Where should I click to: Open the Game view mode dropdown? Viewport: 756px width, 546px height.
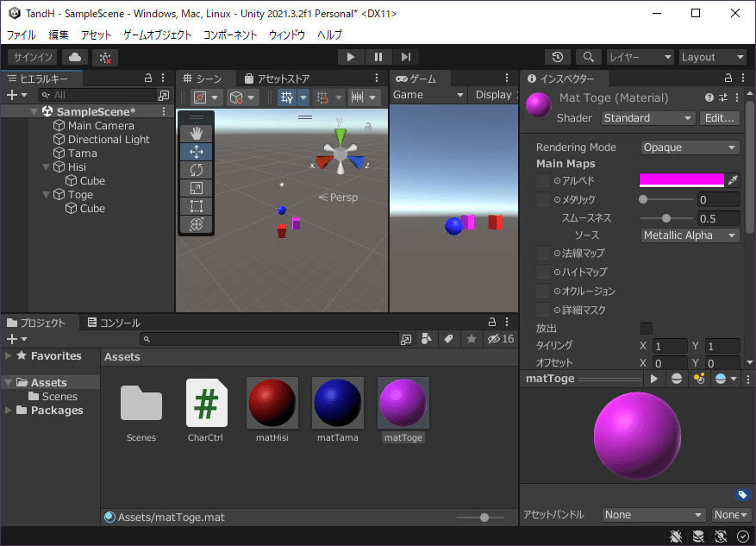click(x=428, y=95)
